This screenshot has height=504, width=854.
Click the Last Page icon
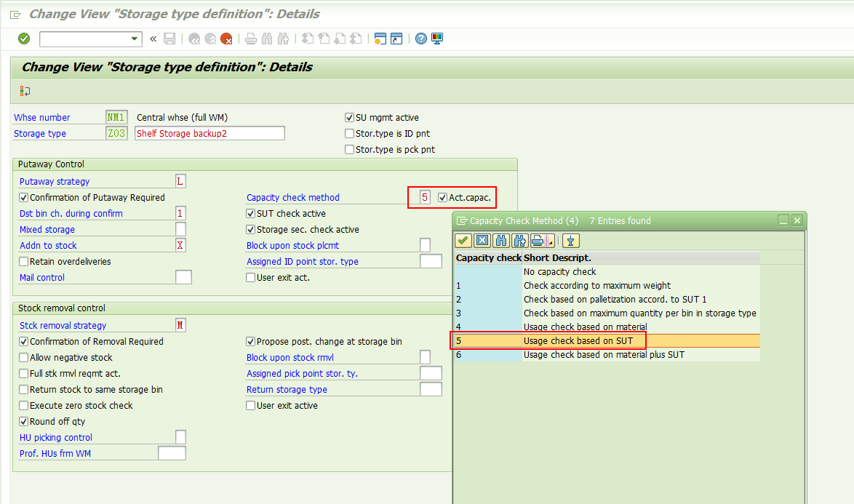click(356, 39)
